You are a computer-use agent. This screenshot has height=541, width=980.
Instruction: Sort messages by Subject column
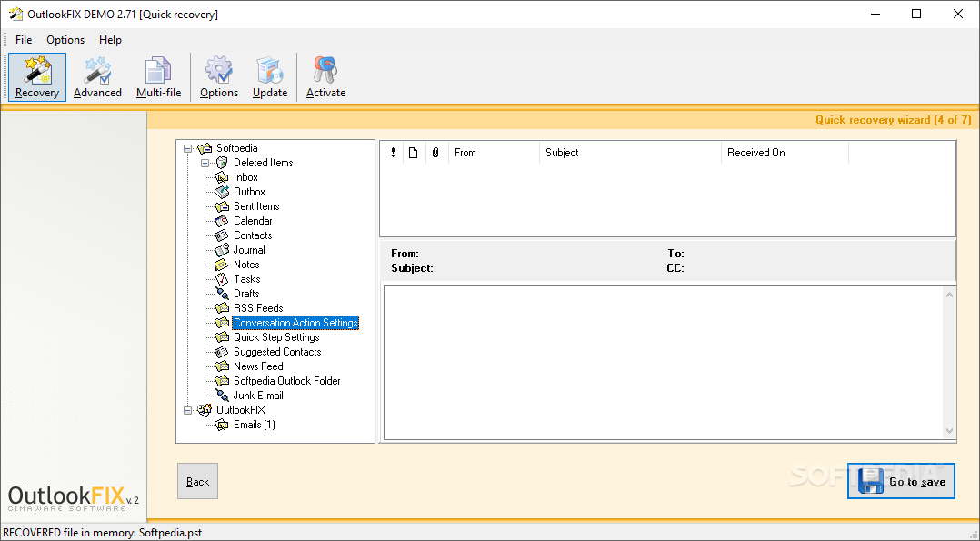[x=630, y=153]
